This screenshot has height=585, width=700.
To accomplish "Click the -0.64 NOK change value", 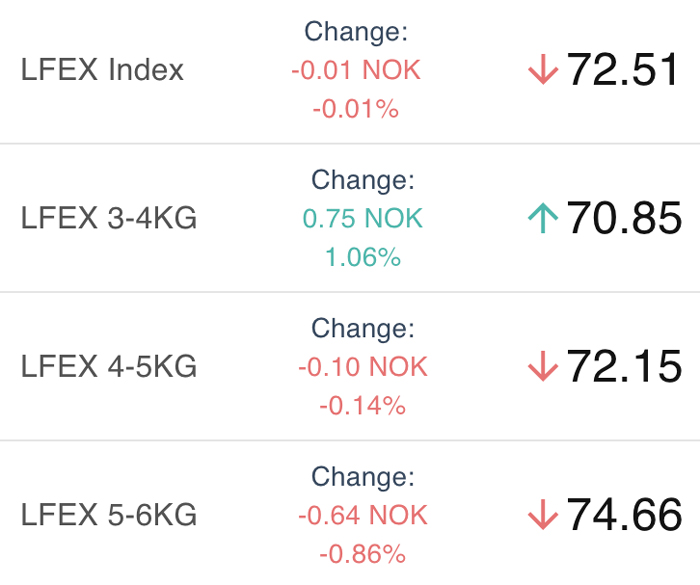I will click(363, 515).
